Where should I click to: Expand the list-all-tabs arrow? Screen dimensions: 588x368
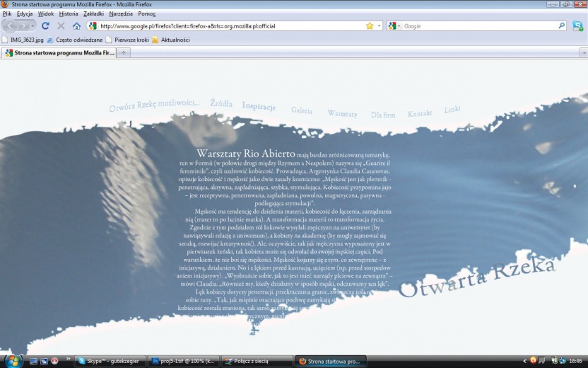pos(583,53)
